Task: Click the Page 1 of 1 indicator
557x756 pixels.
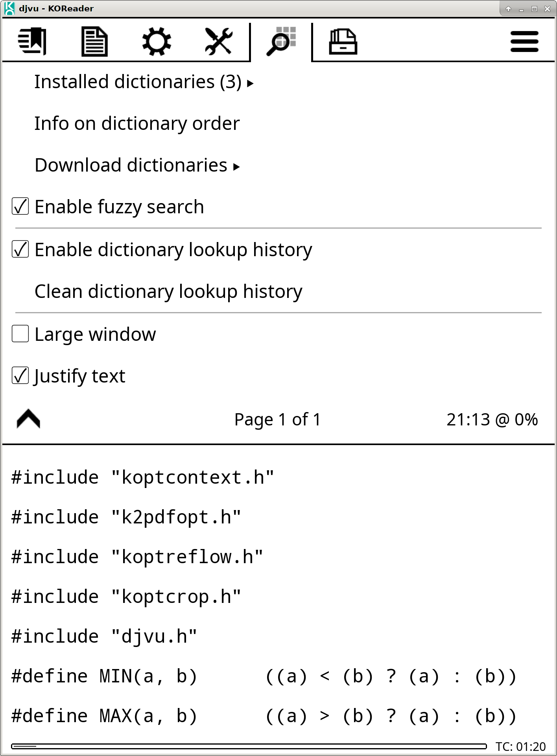Action: 277,419
